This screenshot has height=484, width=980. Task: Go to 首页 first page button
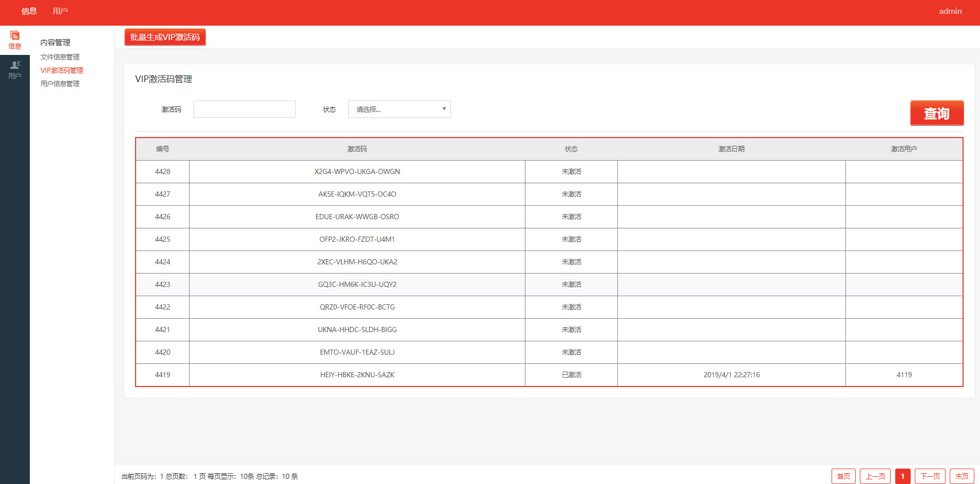tap(843, 476)
